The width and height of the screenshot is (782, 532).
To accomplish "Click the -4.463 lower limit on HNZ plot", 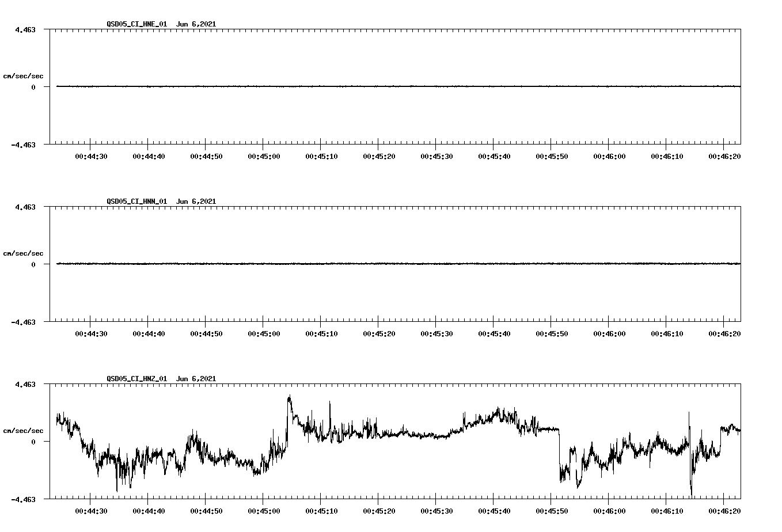I will [x=23, y=499].
